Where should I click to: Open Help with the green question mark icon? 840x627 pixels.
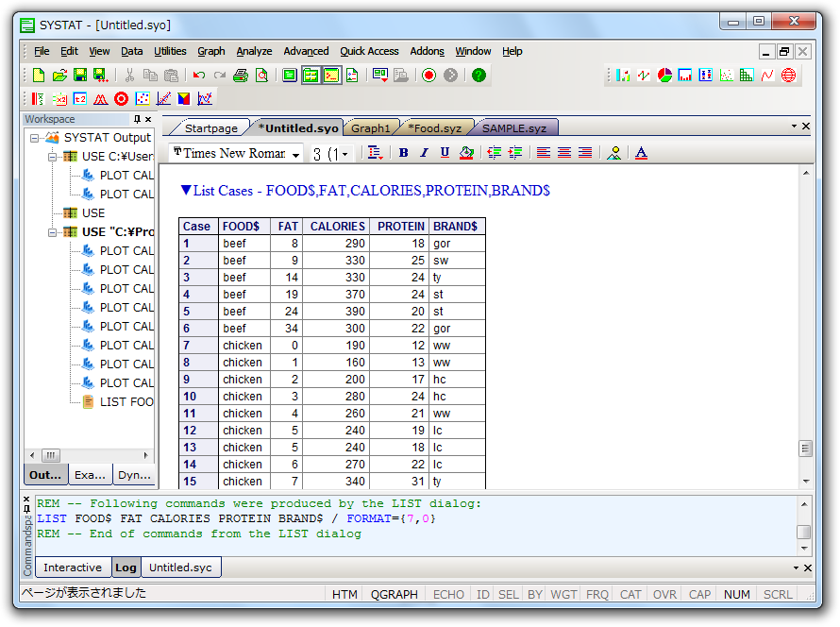point(479,75)
